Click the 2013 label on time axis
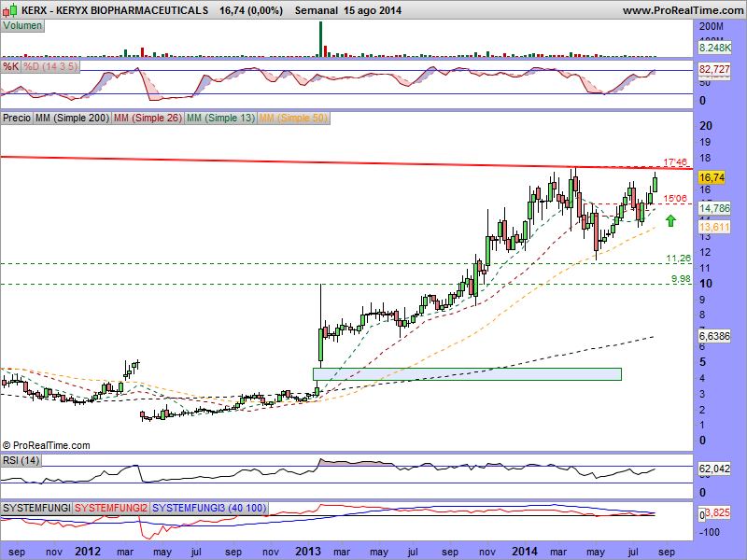747x560 pixels. tap(308, 552)
